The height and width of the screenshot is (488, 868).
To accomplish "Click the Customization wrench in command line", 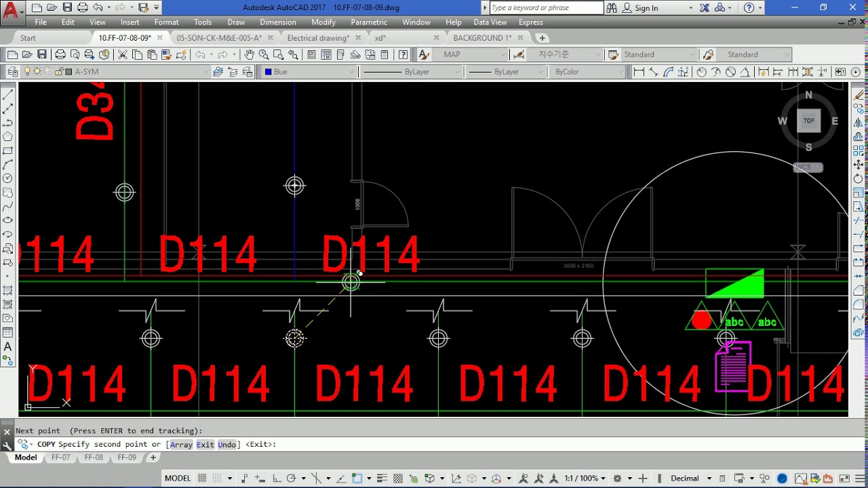I will click(7, 445).
